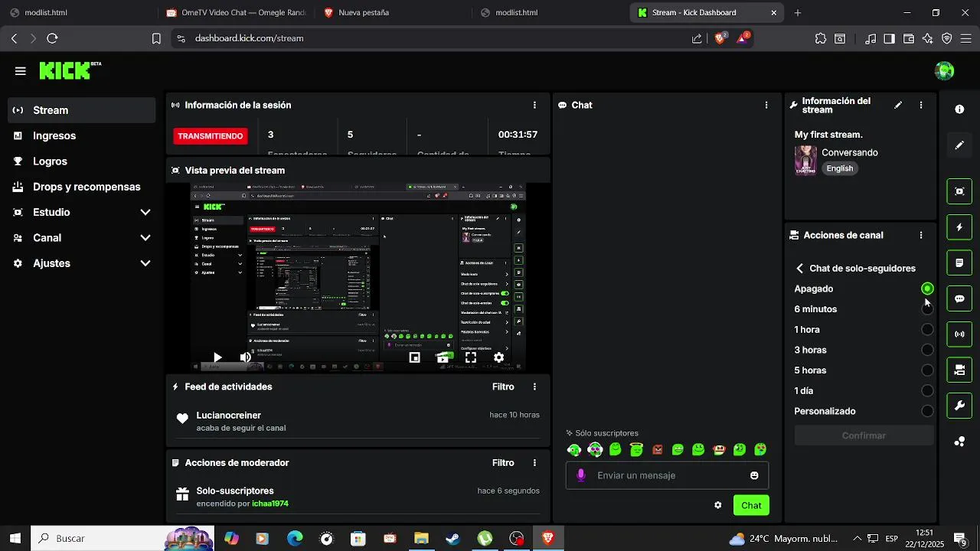Switch to Nueva pestaña tab
The image size is (980, 551).
[393, 12]
